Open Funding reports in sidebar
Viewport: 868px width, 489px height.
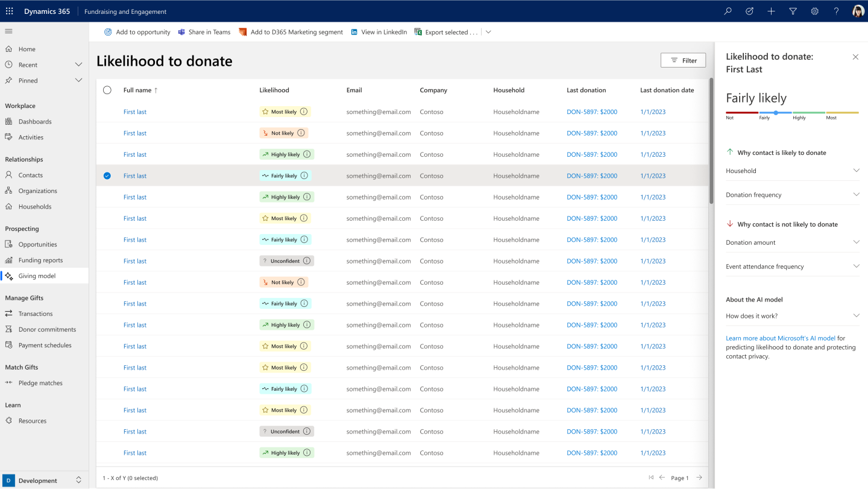pyautogui.click(x=40, y=260)
